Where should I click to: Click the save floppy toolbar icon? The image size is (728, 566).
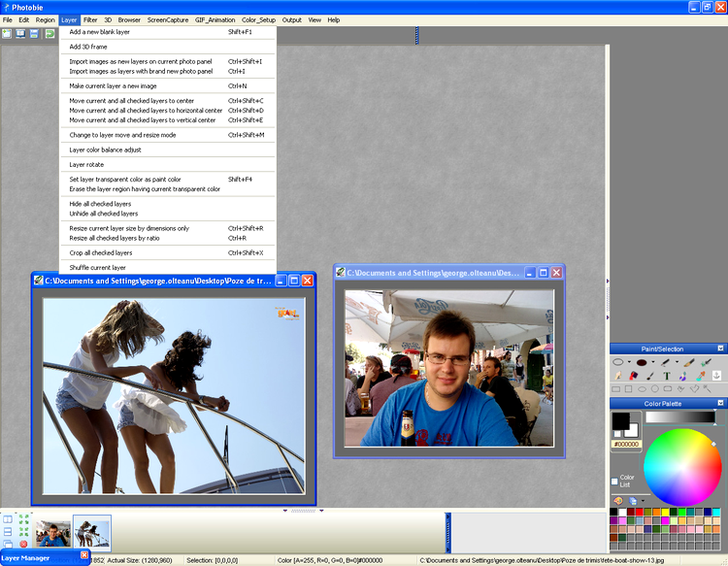coord(34,33)
